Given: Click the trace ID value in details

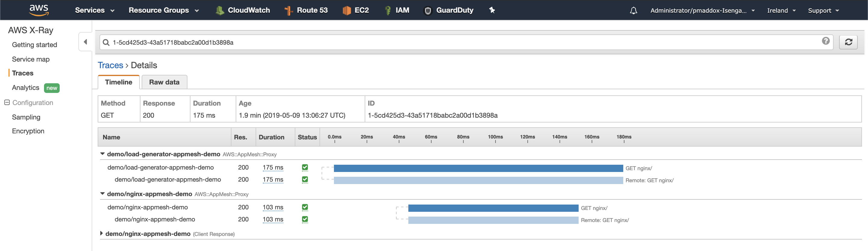Looking at the screenshot, I should point(433,115).
